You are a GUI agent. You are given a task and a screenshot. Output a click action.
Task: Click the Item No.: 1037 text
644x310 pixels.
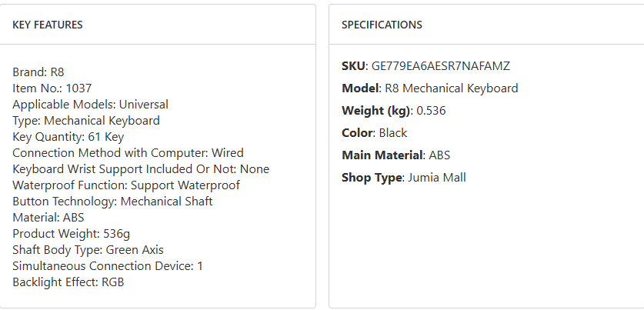[52, 88]
